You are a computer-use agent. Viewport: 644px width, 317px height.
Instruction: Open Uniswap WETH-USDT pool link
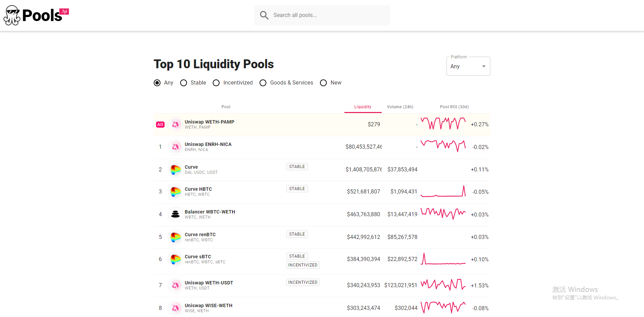(209, 283)
